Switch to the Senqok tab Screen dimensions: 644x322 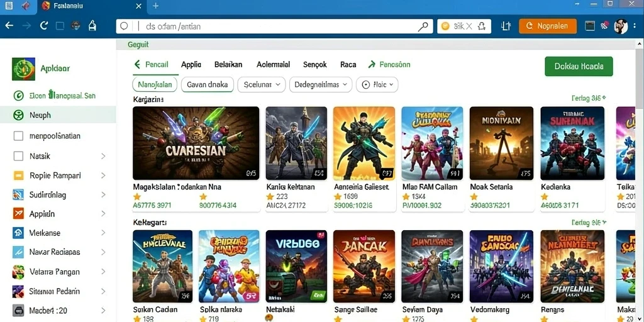315,65
